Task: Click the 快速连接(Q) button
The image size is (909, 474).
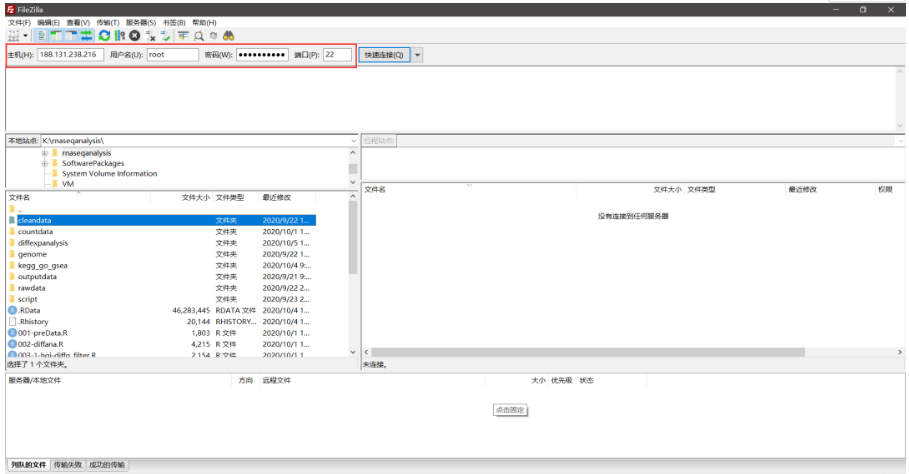Action: (x=384, y=55)
